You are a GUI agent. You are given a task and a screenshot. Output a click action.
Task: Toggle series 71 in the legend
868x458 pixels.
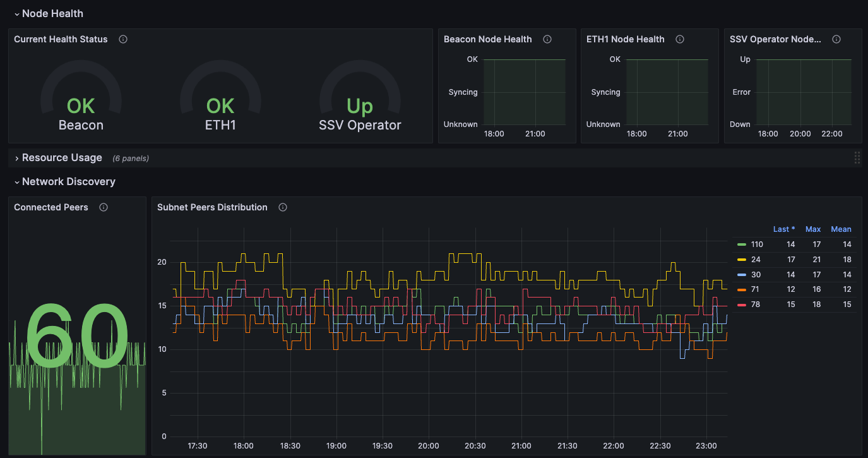(x=755, y=290)
